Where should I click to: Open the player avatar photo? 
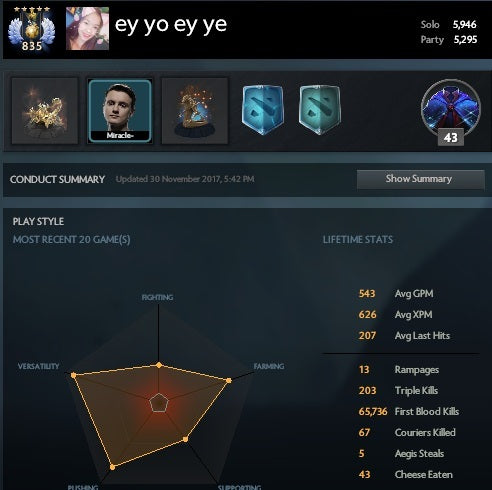pyautogui.click(x=87, y=29)
